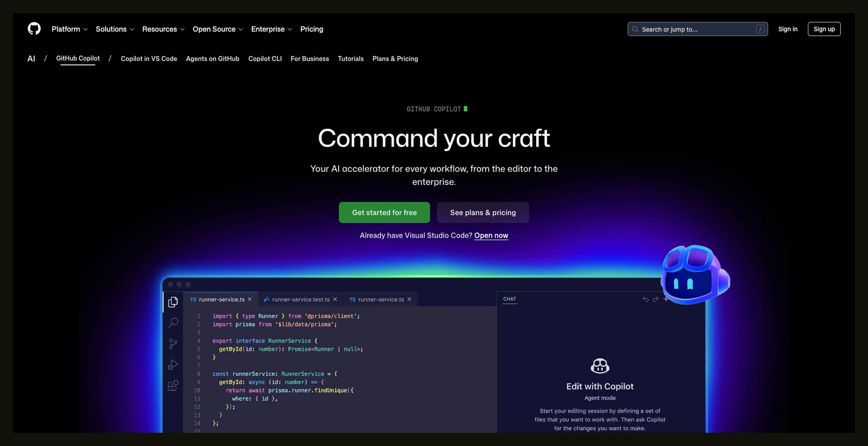Open the Pricing nav link
Image resolution: width=868 pixels, height=446 pixels.
(x=312, y=29)
